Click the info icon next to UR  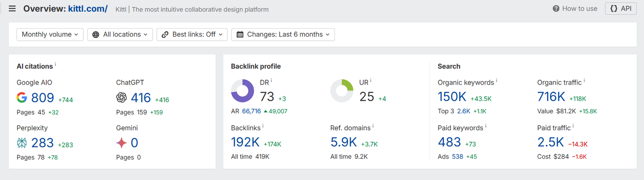[x=371, y=81]
